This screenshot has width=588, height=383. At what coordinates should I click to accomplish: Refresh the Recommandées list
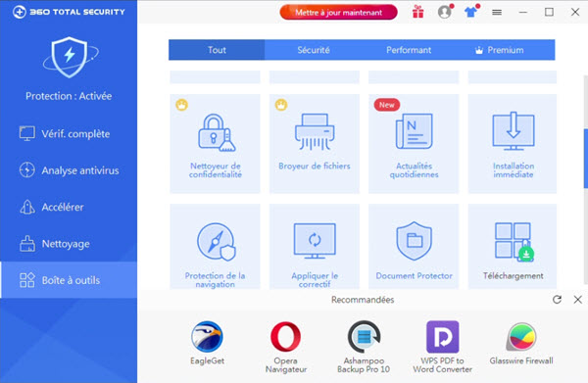click(x=557, y=300)
